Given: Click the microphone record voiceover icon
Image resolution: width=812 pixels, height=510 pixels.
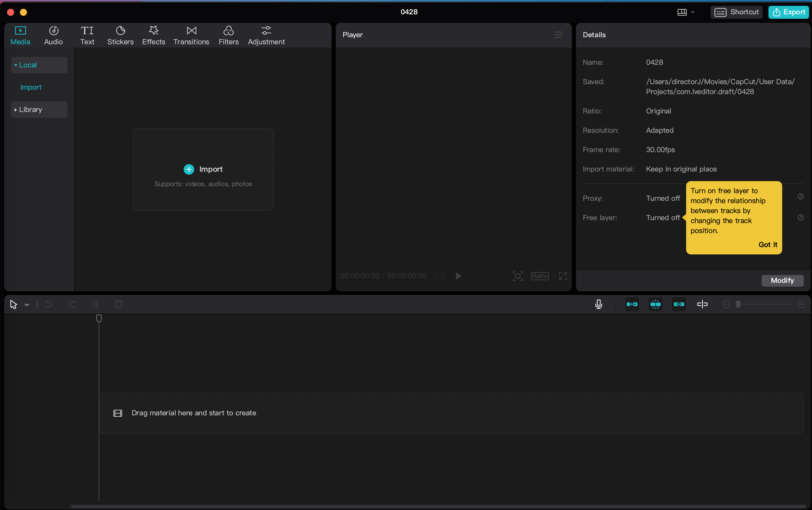Looking at the screenshot, I should [599, 304].
